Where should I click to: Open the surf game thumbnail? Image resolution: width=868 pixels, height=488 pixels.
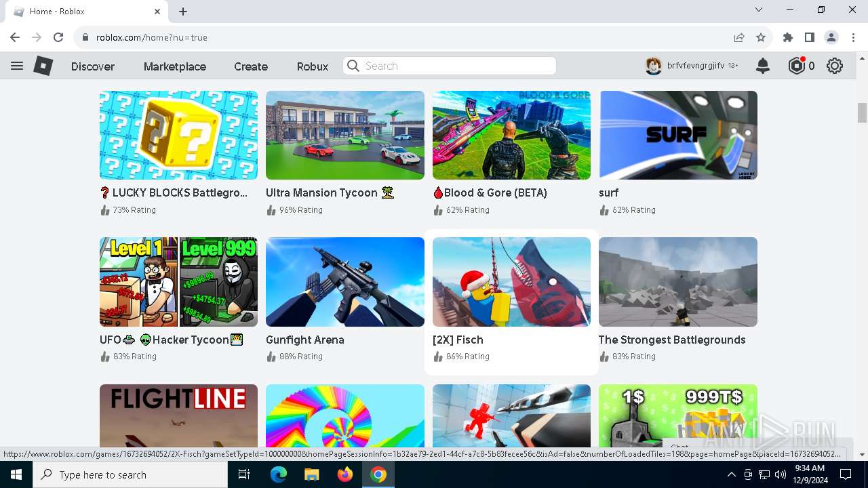point(678,135)
